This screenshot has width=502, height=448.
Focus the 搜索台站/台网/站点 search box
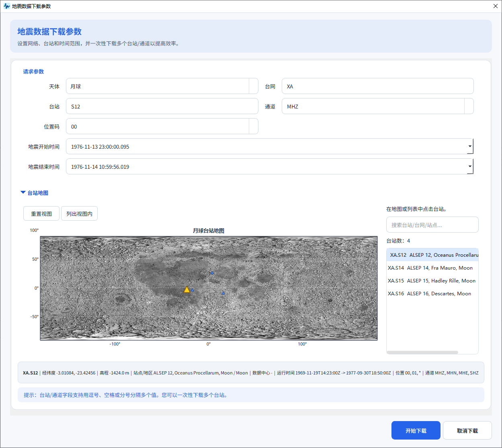(432, 225)
